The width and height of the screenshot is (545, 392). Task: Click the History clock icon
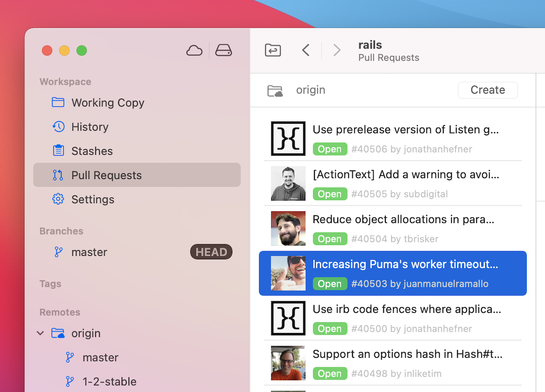click(58, 127)
